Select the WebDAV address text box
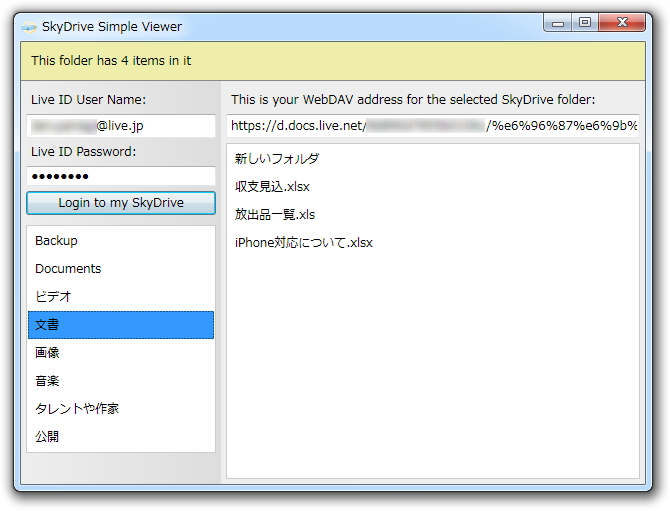 [x=433, y=126]
